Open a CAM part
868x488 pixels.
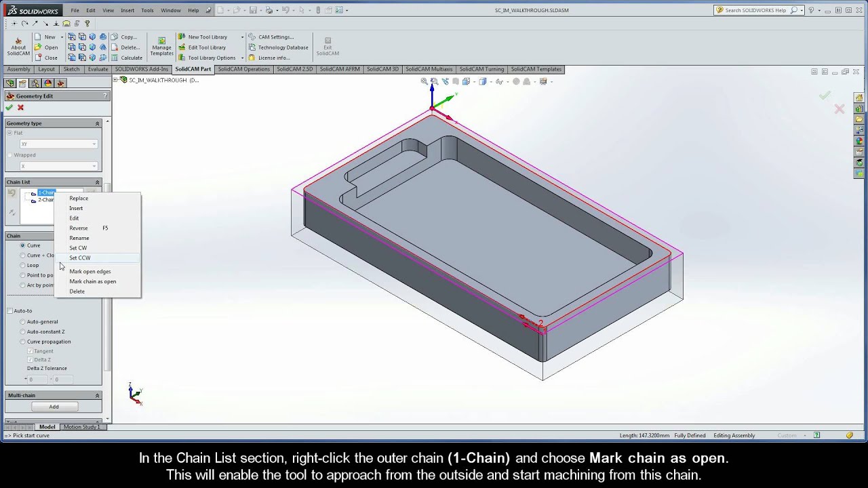point(46,47)
